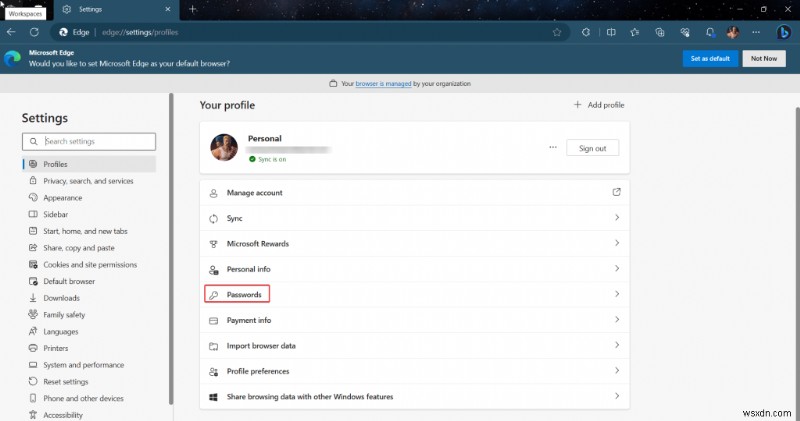Screen dimensions: 800x421
Task: Expand Personal info row chevron
Action: (617, 269)
